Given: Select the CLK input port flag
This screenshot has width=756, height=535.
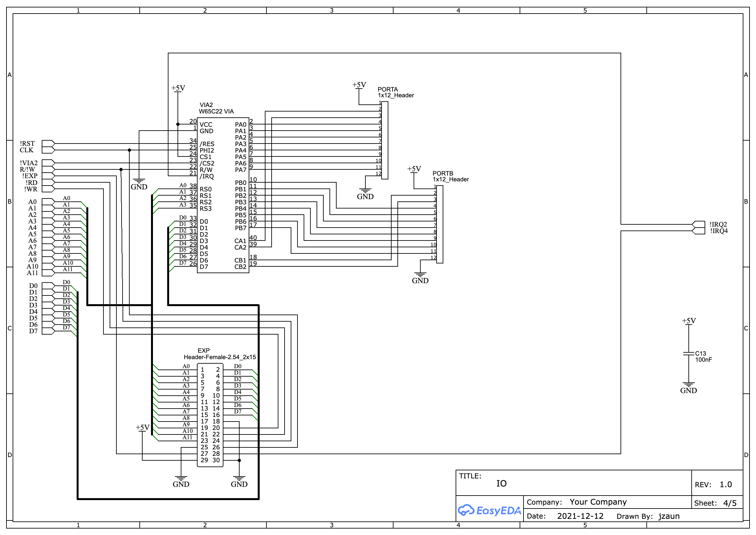Looking at the screenshot, I should pos(48,150).
